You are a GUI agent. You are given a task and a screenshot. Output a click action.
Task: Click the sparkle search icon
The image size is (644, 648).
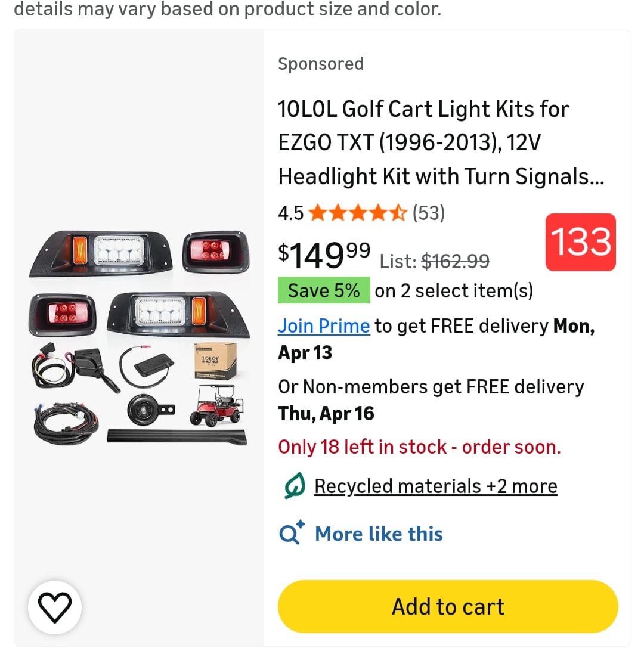click(292, 534)
